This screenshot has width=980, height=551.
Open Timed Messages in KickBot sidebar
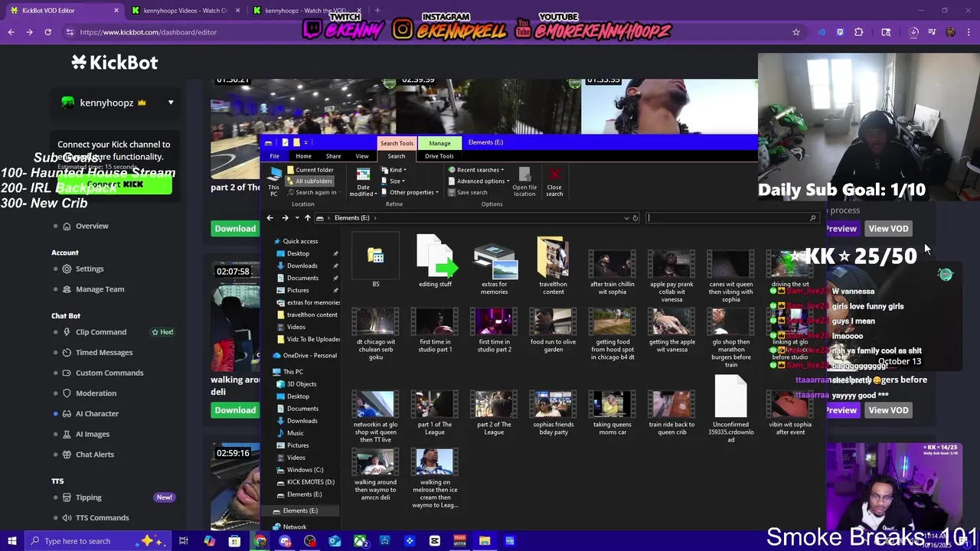click(x=104, y=353)
